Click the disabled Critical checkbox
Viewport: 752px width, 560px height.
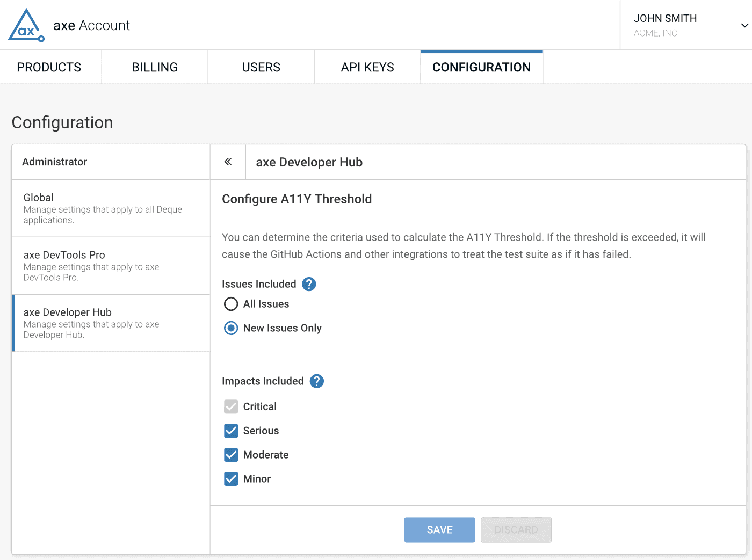(231, 406)
